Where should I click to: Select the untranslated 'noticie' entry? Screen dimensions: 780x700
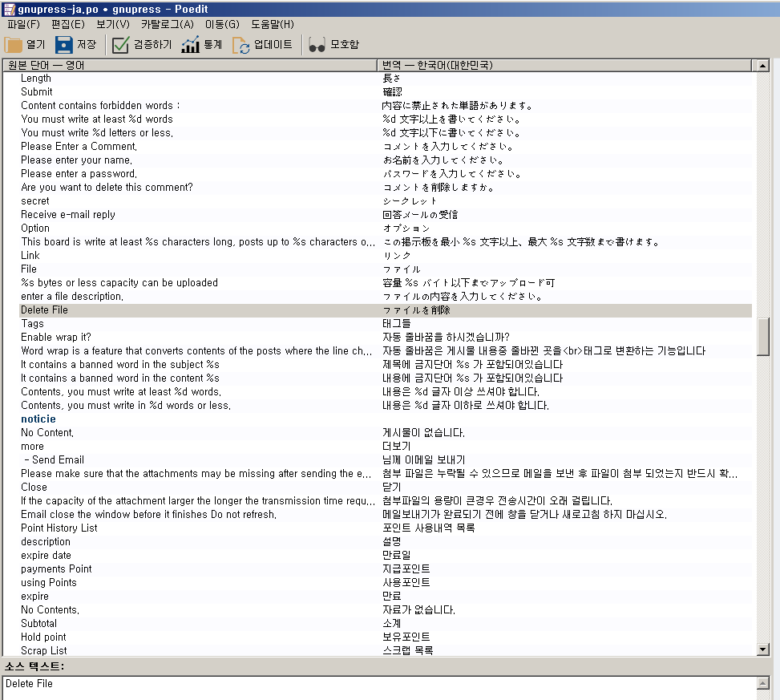pos(38,419)
